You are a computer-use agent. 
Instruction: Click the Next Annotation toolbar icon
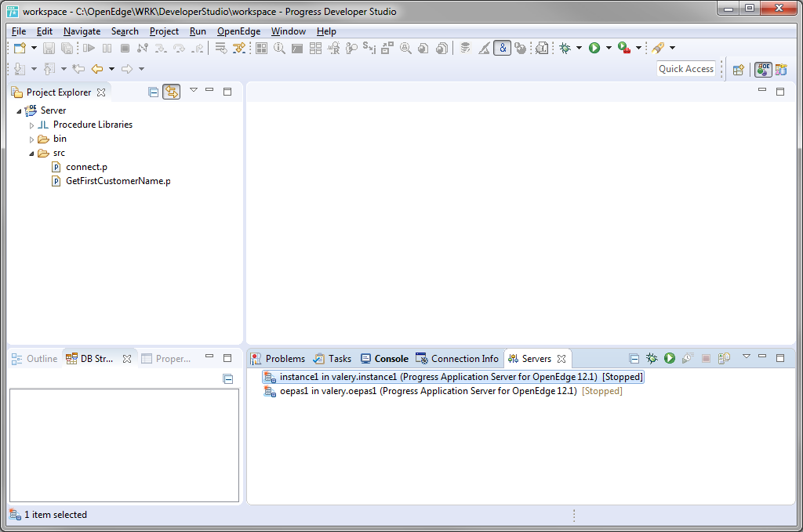pos(20,68)
